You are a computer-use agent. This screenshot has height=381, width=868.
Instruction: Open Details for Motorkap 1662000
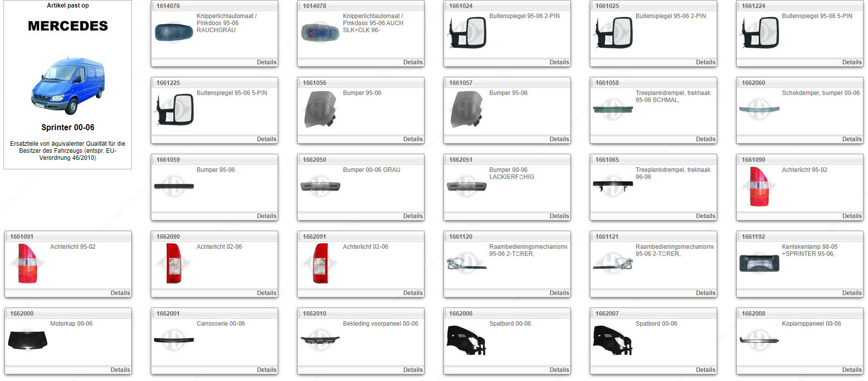120,370
